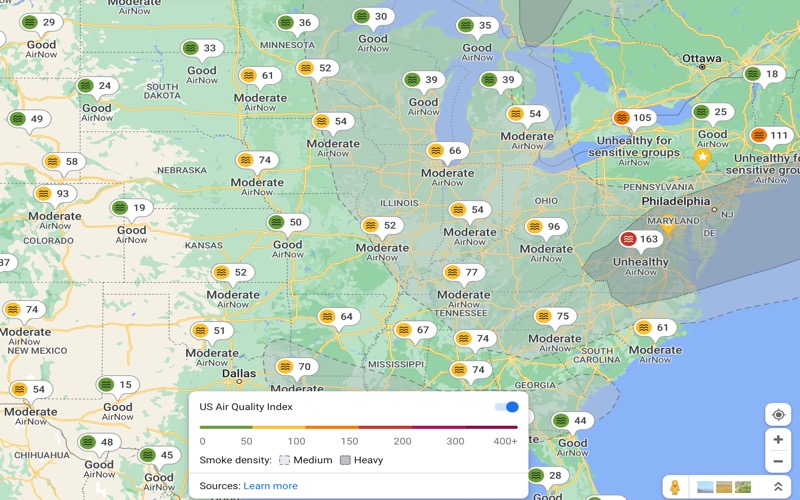Click the yellow star saved place
This screenshot has height=500, width=800.
point(703,158)
